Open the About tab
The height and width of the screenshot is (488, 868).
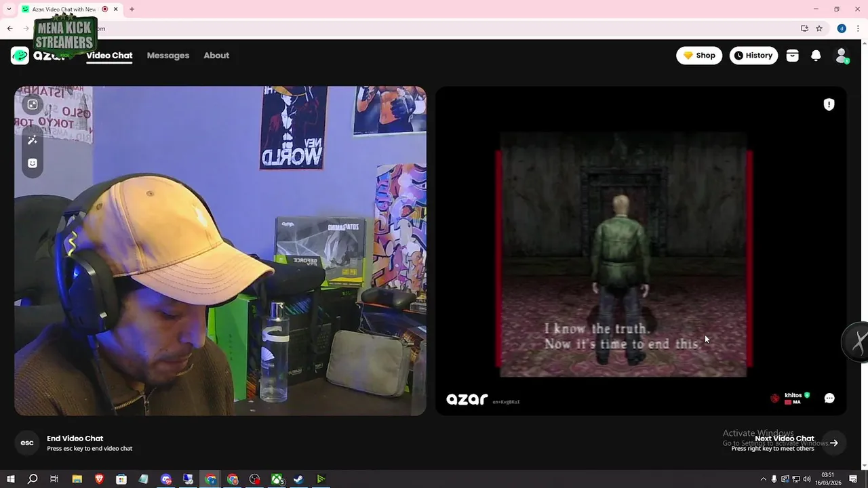pyautogui.click(x=216, y=56)
